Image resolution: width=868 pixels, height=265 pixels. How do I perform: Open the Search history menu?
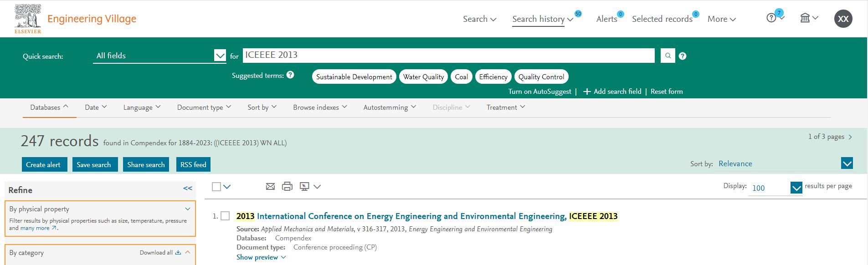543,19
